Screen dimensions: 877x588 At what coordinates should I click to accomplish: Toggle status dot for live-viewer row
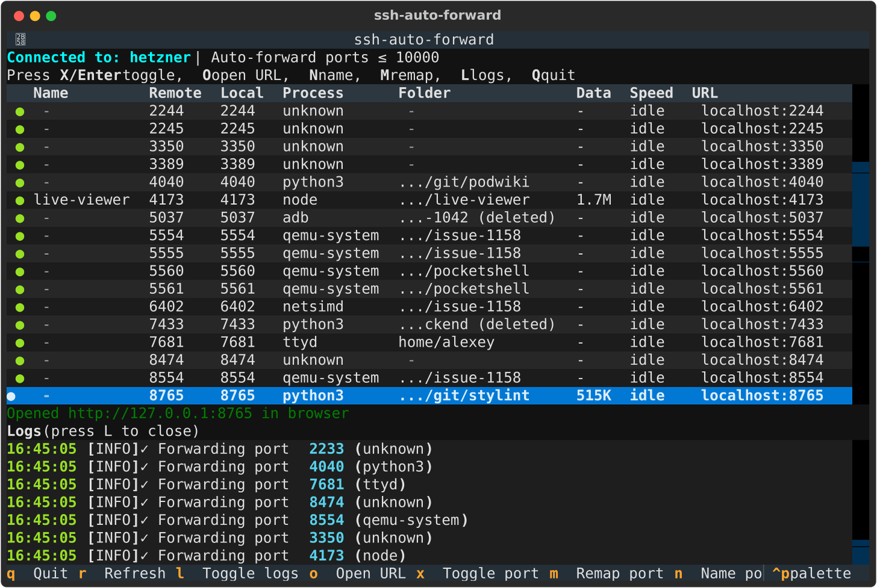click(x=20, y=200)
